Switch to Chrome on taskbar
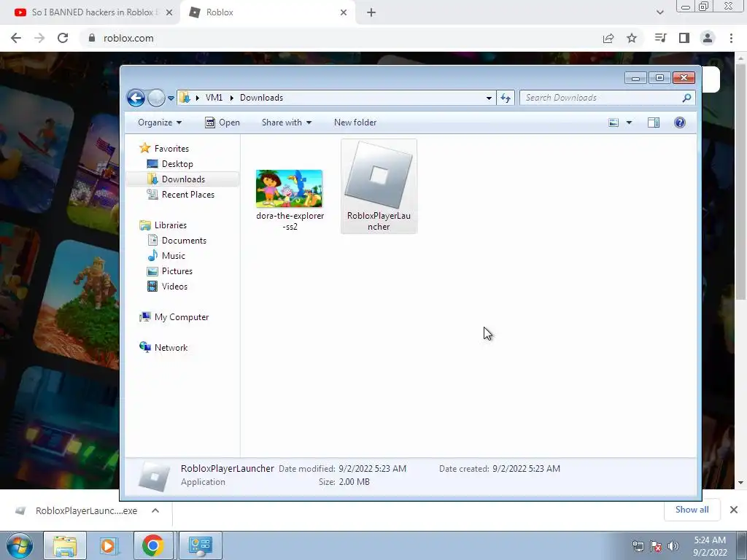 coord(152,545)
